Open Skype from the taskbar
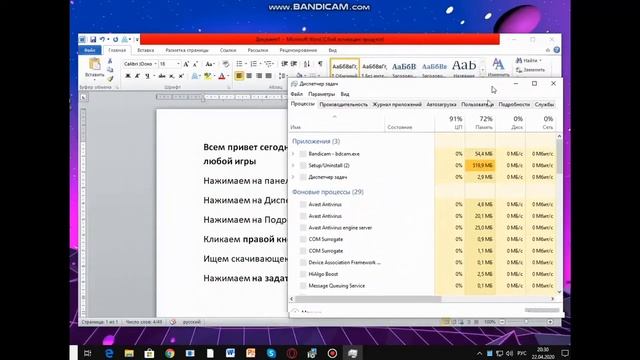 click(x=271, y=353)
